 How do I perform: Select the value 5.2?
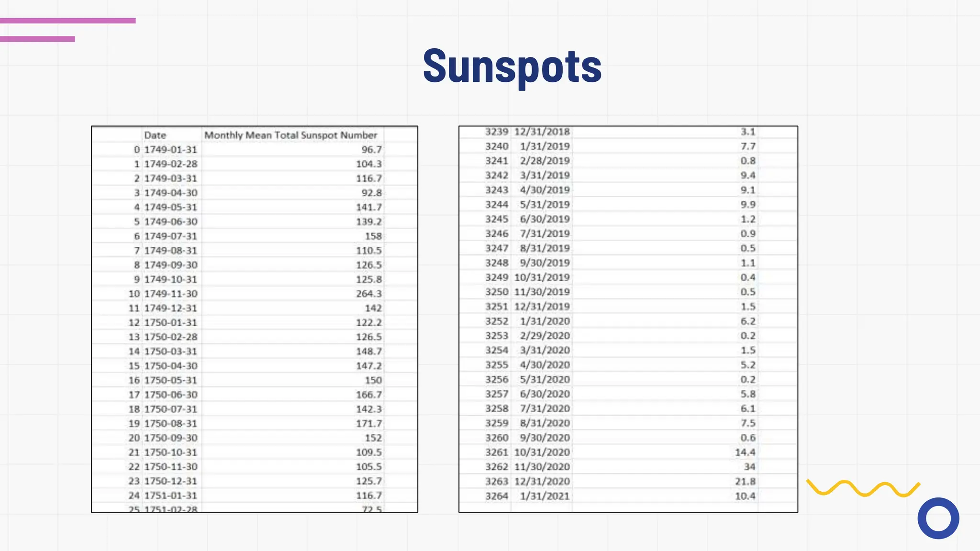pyautogui.click(x=748, y=365)
